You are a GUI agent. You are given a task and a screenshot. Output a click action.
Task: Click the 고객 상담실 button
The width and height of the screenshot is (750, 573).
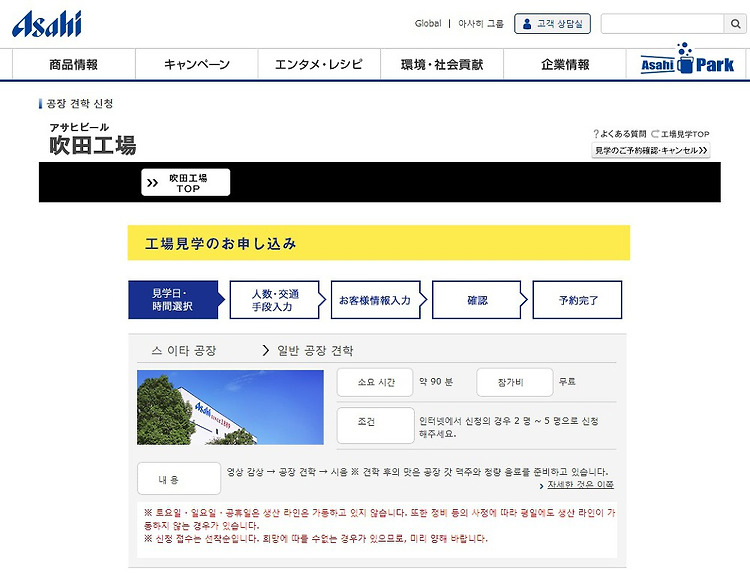click(552, 23)
